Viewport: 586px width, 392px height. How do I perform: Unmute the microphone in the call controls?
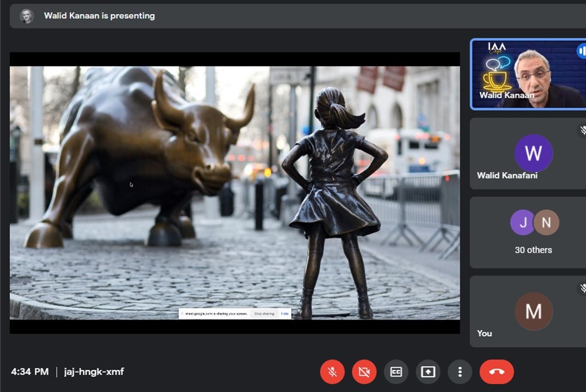click(x=332, y=372)
